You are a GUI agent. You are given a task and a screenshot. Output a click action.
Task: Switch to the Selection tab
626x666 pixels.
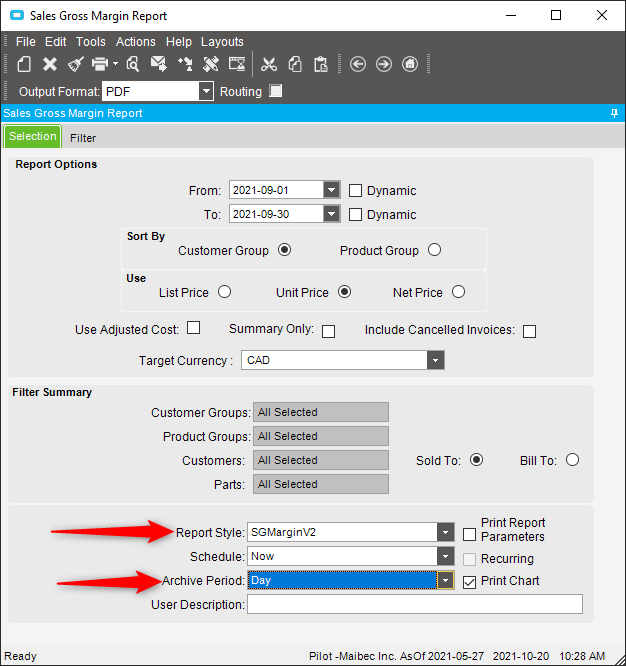[33, 136]
